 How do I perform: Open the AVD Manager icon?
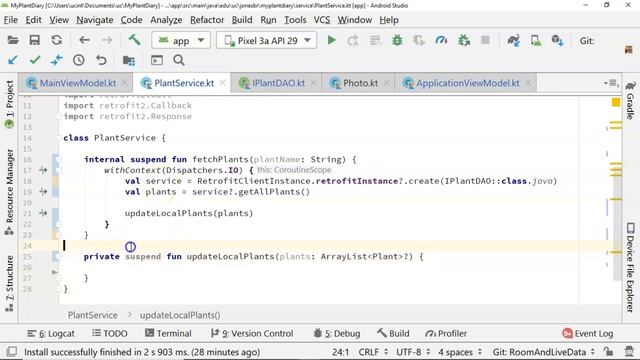(x=536, y=40)
